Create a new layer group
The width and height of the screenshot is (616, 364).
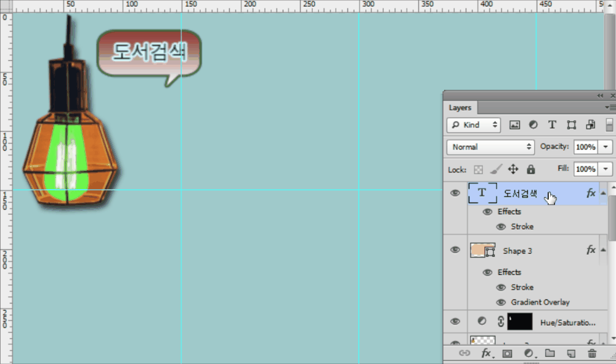point(550,353)
